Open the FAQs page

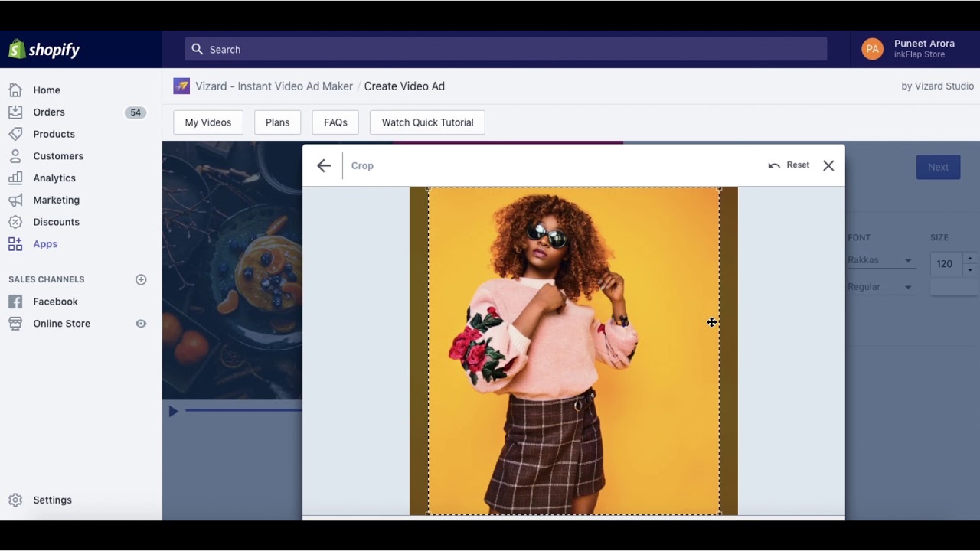pyautogui.click(x=335, y=122)
